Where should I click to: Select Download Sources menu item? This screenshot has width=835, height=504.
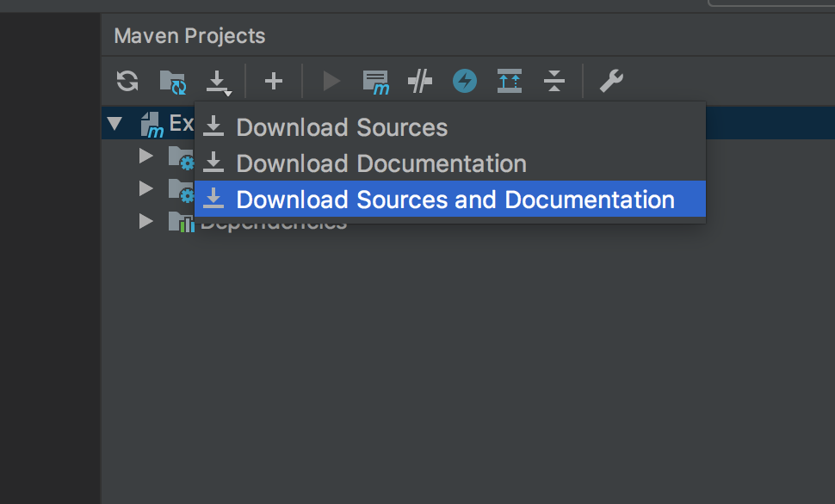450,127
